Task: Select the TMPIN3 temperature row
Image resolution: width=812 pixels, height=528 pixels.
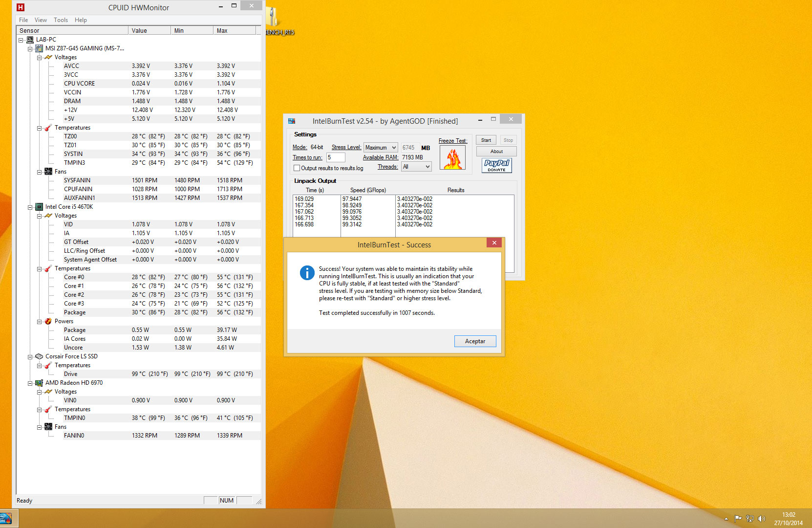Action: [x=162, y=163]
